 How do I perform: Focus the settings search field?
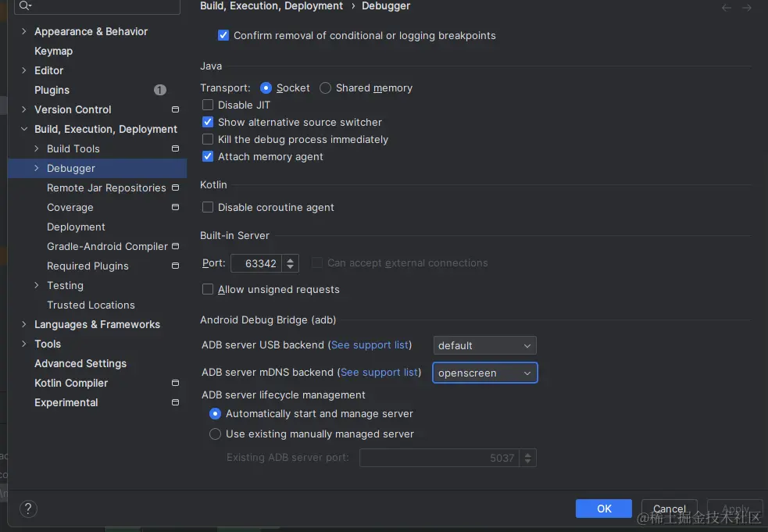97,6
